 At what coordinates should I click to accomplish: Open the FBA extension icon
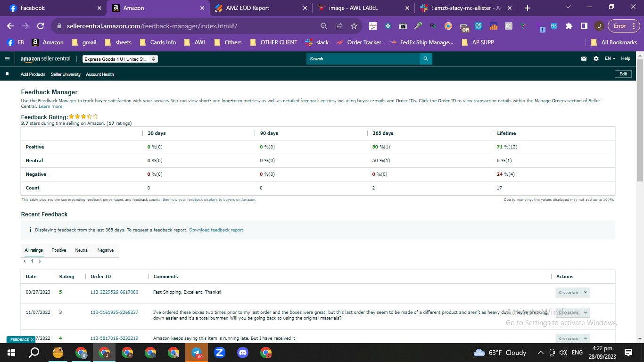click(554, 26)
